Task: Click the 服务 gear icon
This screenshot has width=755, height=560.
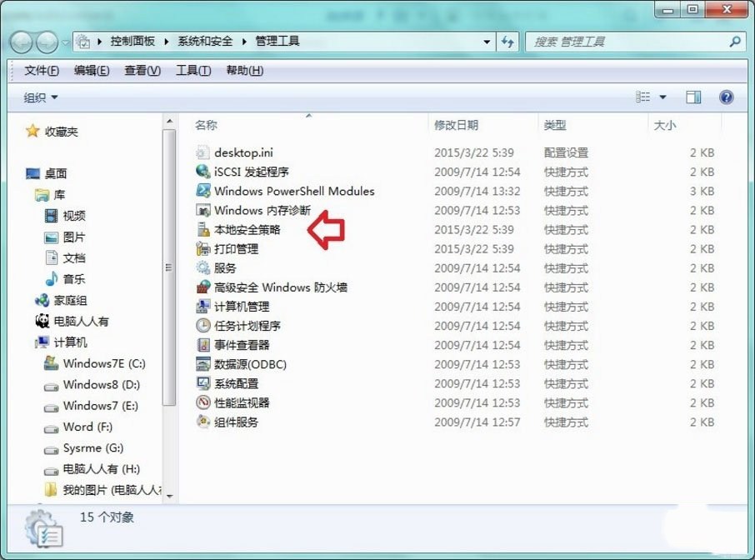Action: point(202,267)
